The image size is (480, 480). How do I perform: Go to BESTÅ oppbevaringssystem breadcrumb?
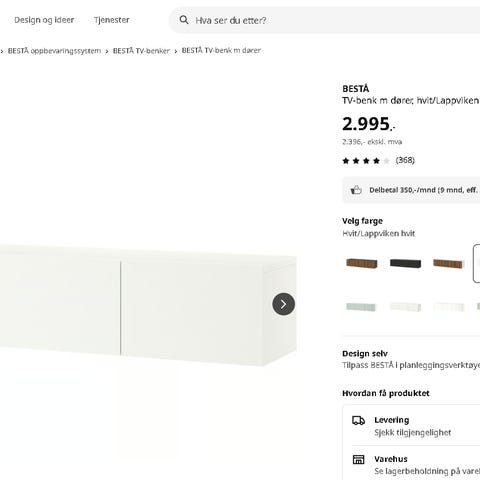(x=54, y=51)
